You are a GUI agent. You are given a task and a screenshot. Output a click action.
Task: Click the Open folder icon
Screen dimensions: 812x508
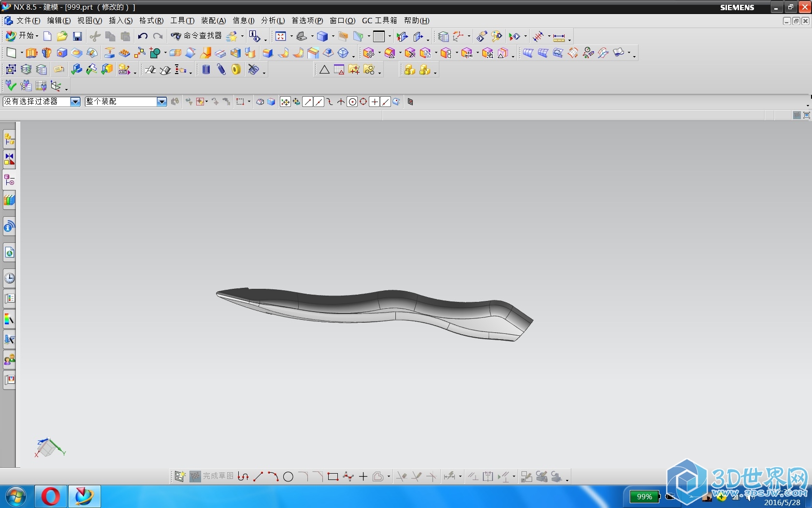coord(62,36)
